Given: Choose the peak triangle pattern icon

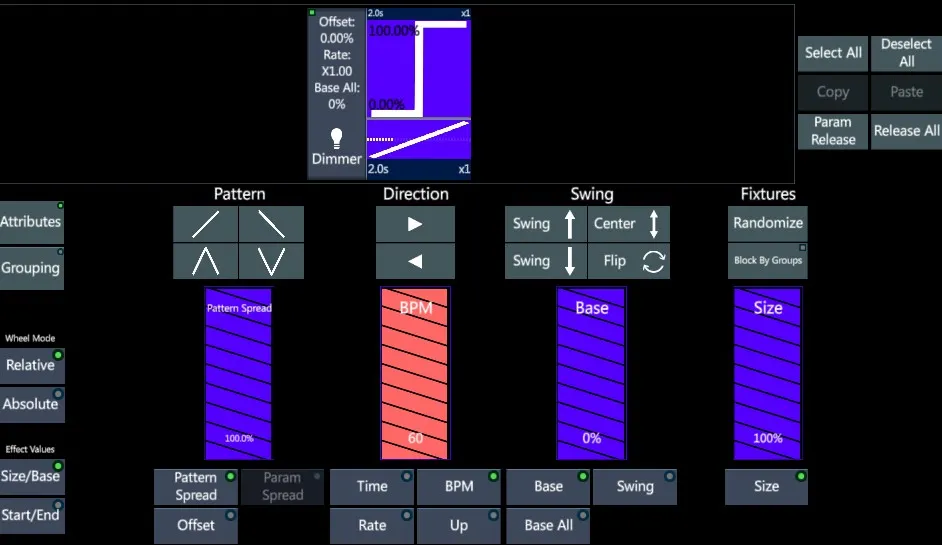Looking at the screenshot, I should 205,261.
